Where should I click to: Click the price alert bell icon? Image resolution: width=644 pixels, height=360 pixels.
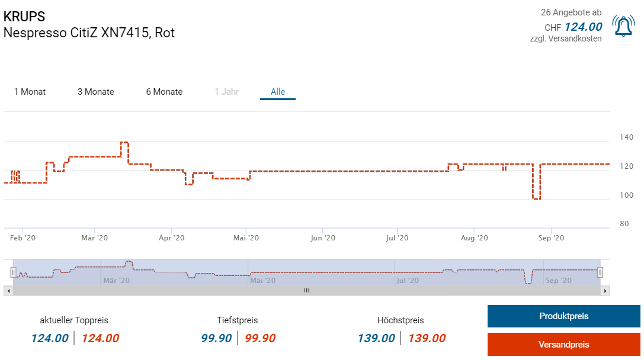coord(623,27)
